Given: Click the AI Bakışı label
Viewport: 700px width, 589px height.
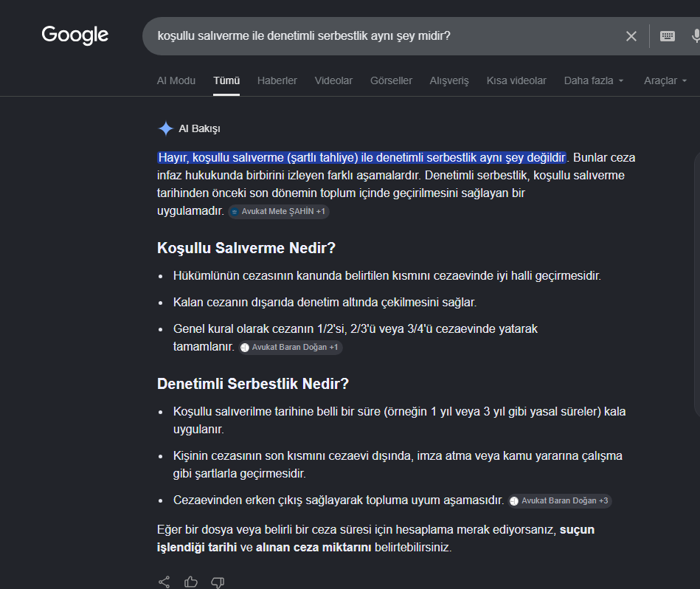Looking at the screenshot, I should [199, 128].
